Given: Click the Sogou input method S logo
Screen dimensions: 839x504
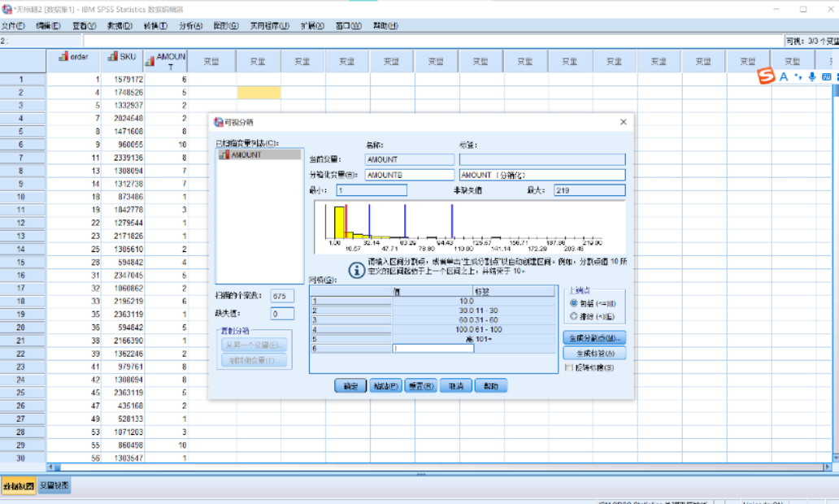Looking at the screenshot, I should click(766, 76).
